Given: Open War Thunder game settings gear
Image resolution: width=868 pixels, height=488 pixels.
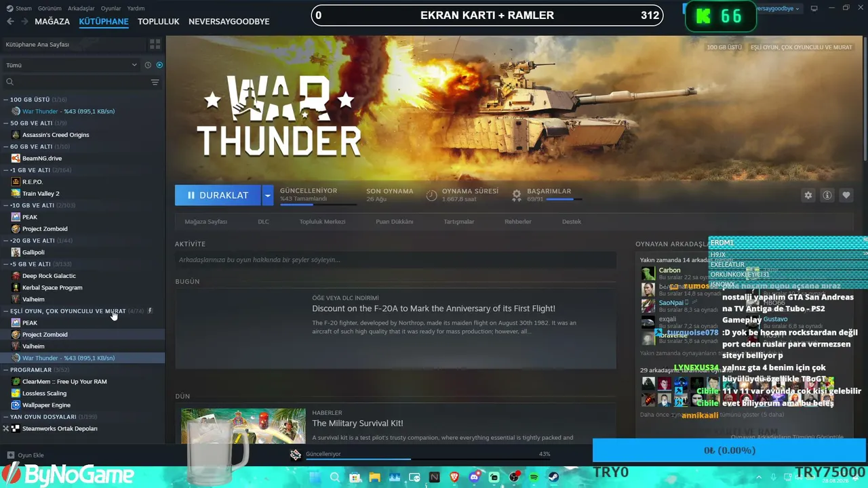Looking at the screenshot, I should [x=808, y=195].
